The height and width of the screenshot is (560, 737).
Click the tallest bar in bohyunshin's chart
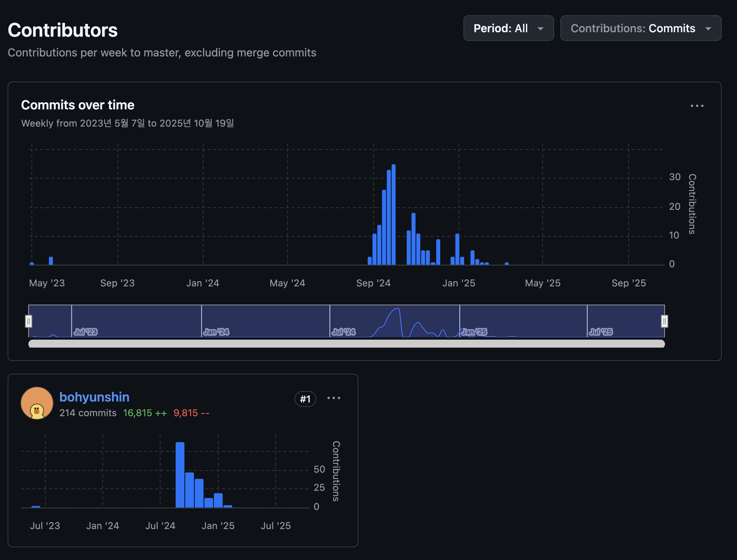[180, 475]
